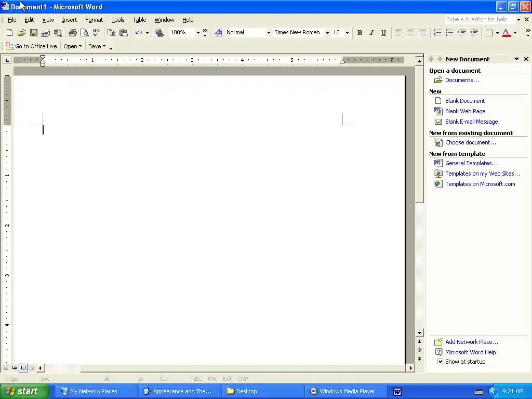Switch to Outline view button

point(32,367)
